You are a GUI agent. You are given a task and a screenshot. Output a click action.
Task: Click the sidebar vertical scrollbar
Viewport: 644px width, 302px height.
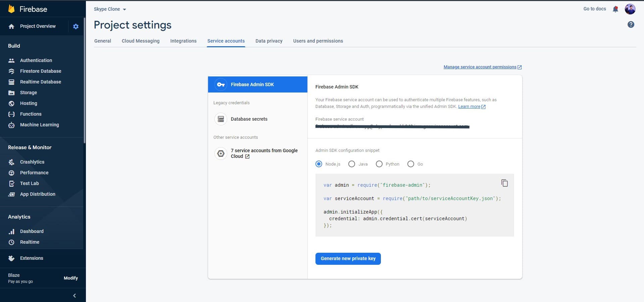(85, 80)
